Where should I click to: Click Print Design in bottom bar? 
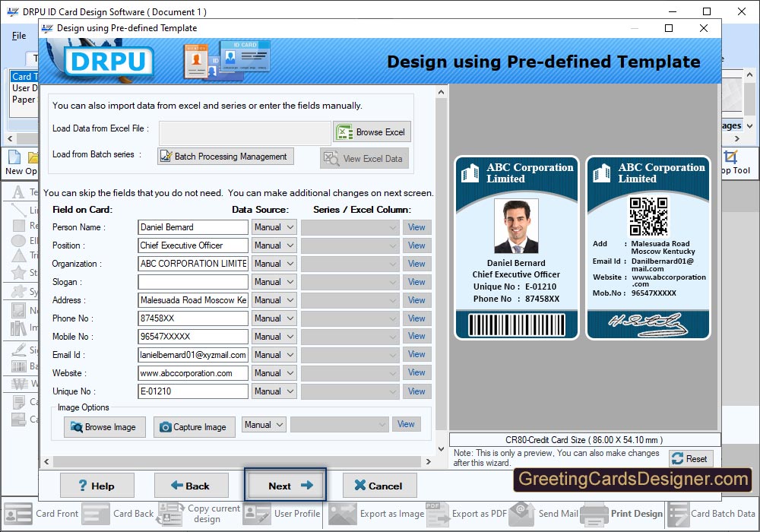tap(622, 514)
